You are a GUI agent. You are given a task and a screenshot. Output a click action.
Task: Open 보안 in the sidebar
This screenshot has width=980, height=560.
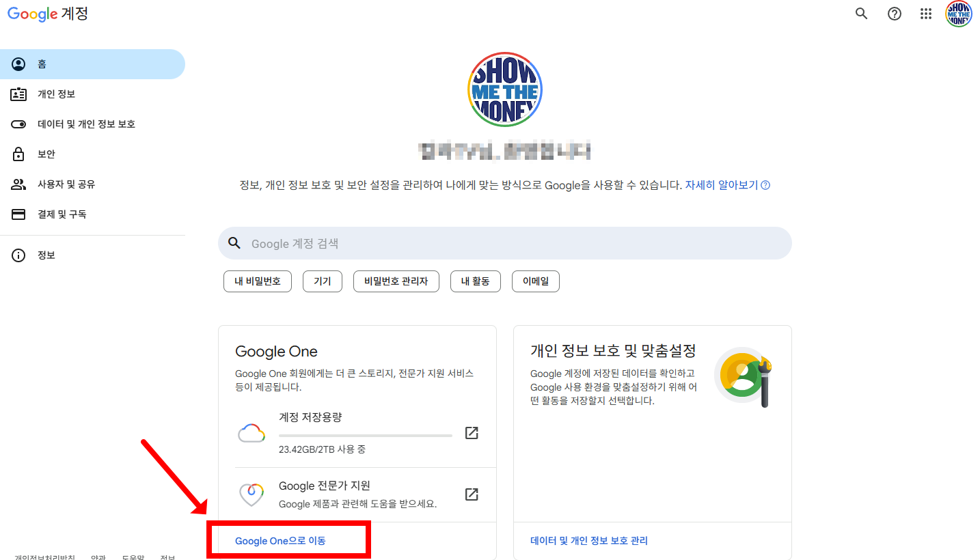pos(92,154)
